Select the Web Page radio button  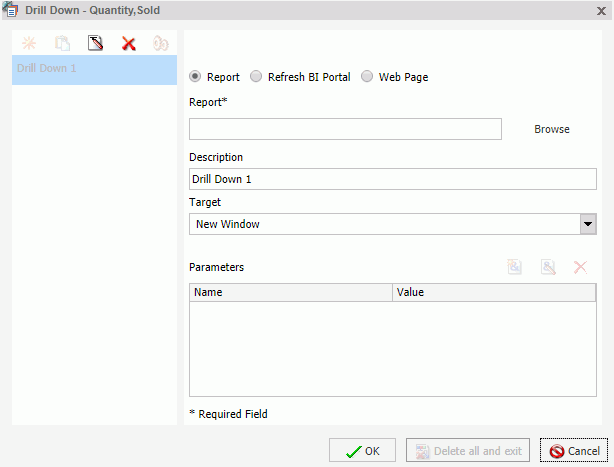367,76
